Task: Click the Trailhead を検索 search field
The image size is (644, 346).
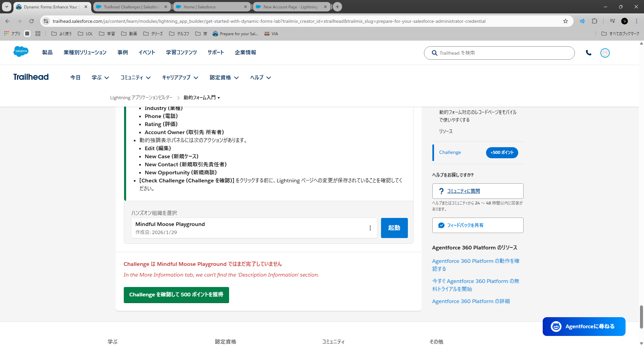Action: pyautogui.click(x=499, y=53)
